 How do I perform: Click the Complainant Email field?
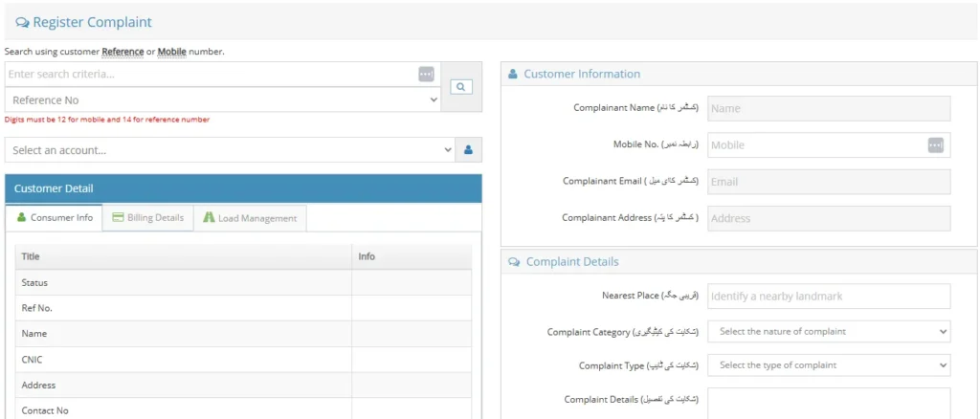[x=829, y=182]
